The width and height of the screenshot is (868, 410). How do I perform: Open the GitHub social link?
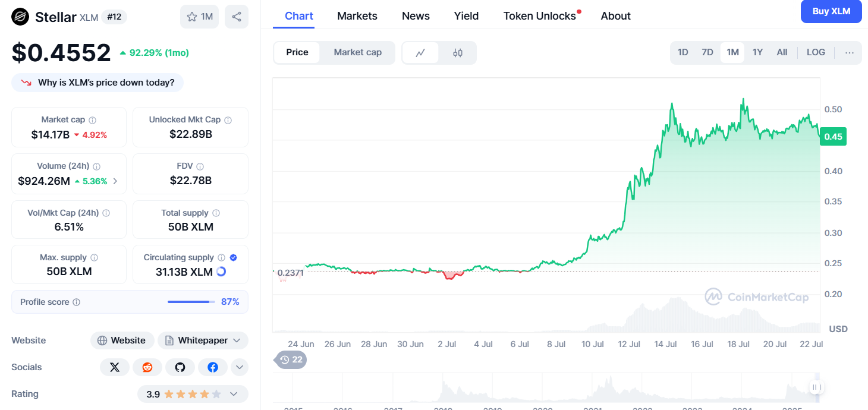point(180,367)
